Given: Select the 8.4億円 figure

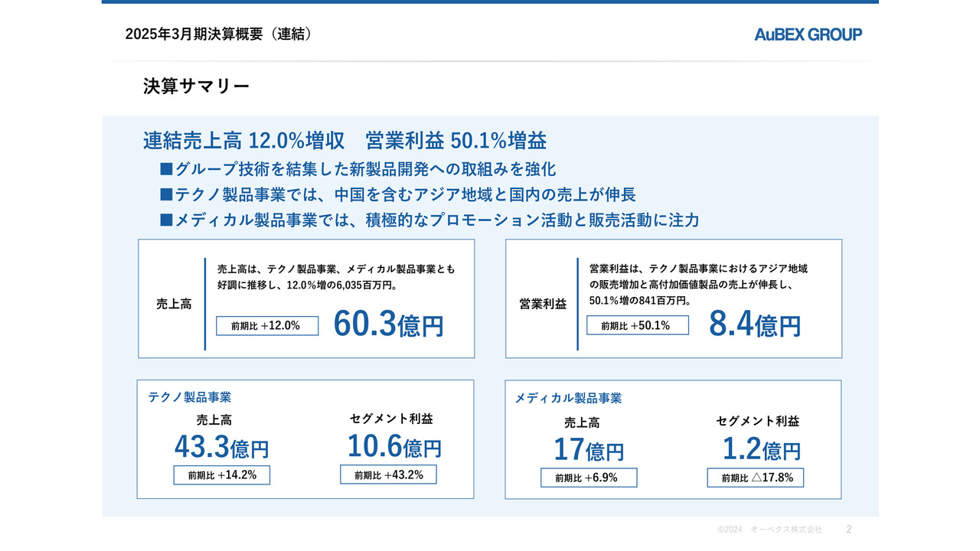Looking at the screenshot, I should click(755, 324).
